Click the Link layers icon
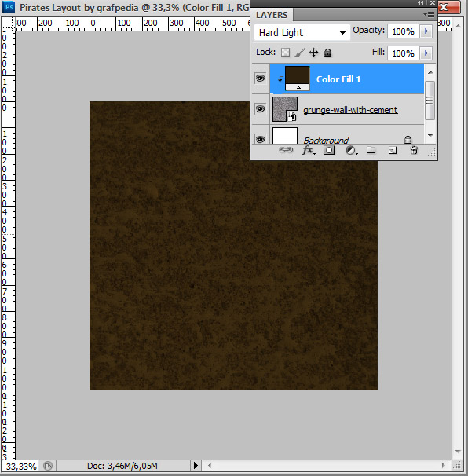This screenshot has height=476, width=468. click(286, 150)
